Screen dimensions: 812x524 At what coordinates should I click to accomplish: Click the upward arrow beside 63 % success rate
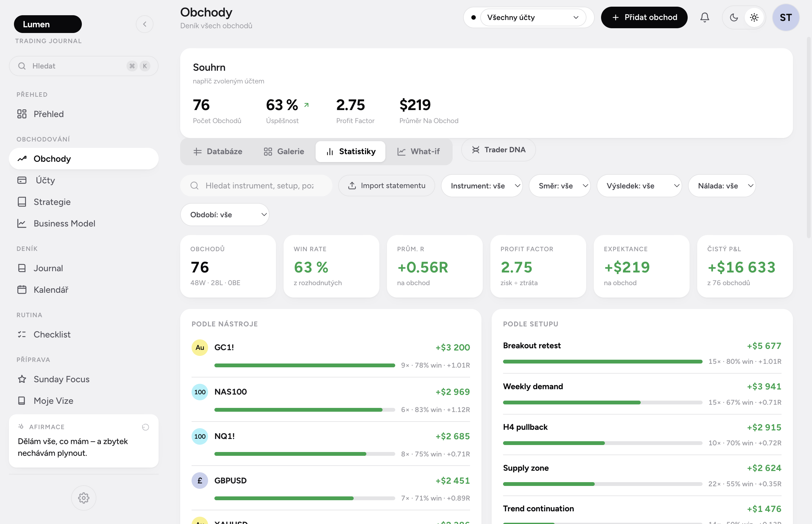click(x=306, y=105)
